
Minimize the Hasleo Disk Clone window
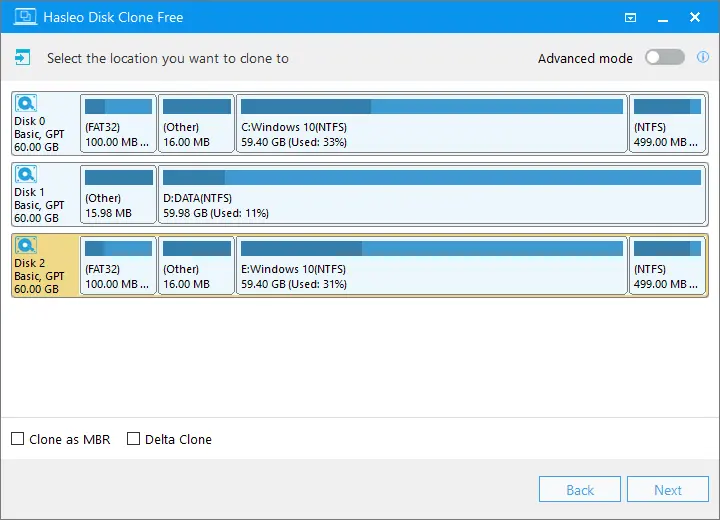click(663, 17)
